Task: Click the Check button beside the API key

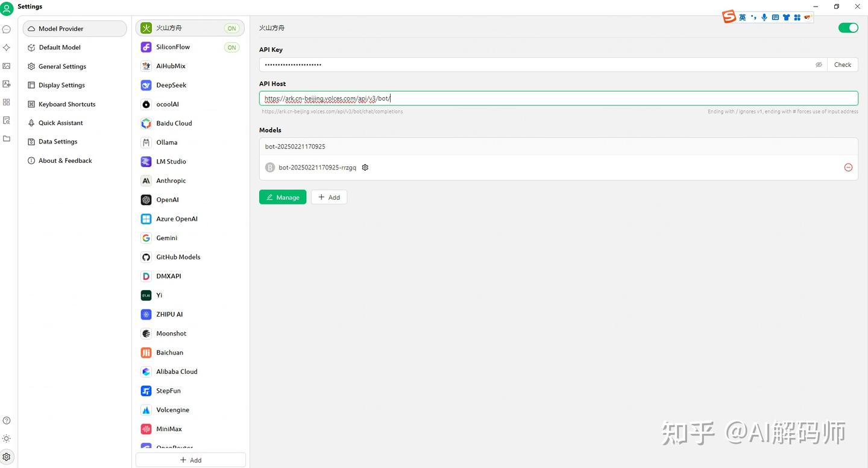Action: 843,65
